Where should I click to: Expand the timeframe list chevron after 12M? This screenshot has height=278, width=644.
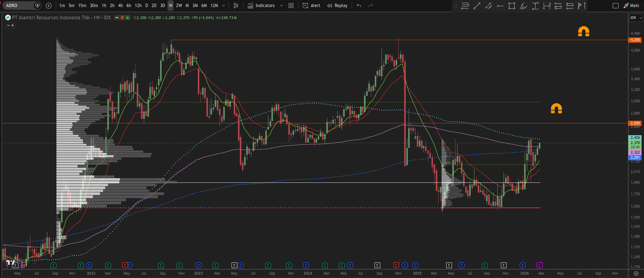(224, 6)
